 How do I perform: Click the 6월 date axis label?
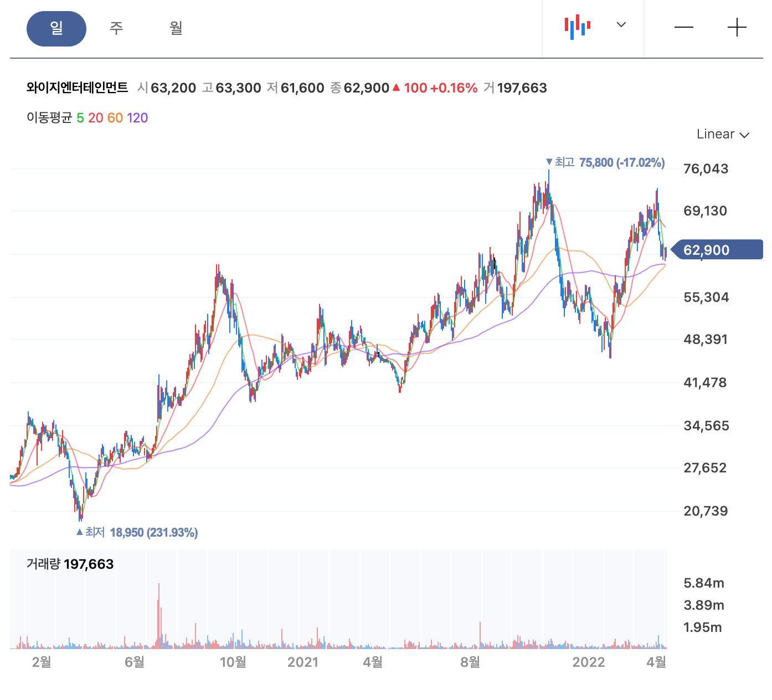point(135,662)
